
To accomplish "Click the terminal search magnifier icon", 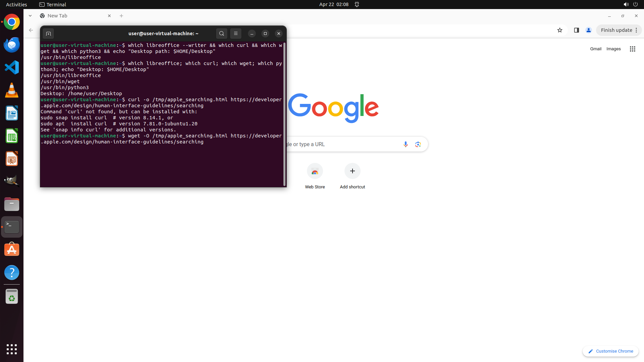I will click(221, 34).
